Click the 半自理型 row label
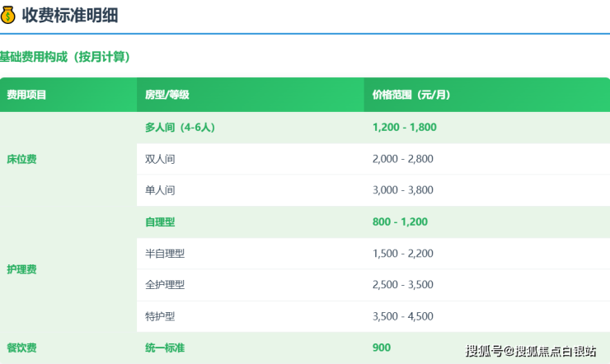This screenshot has width=610, height=364. (x=165, y=254)
